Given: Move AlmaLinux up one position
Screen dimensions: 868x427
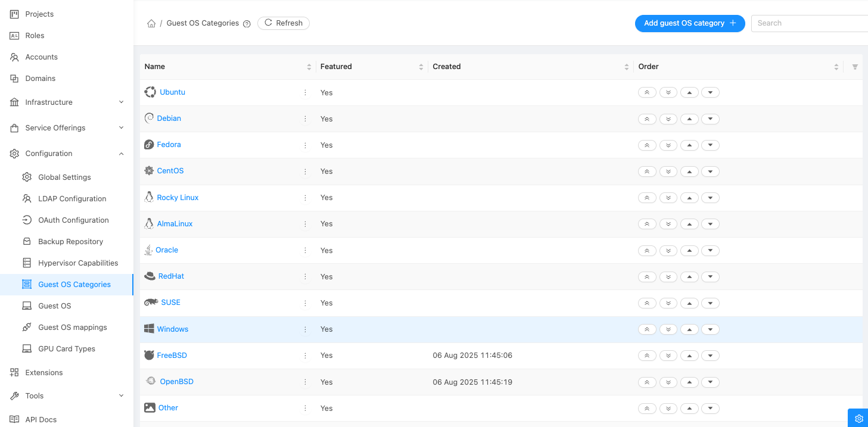Looking at the screenshot, I should tap(689, 224).
